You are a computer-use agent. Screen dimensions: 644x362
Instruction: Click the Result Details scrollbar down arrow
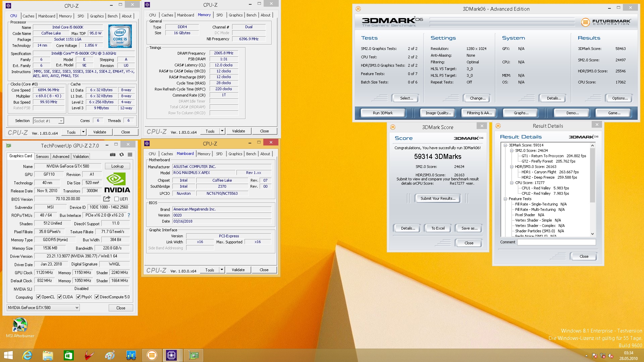pos(592,234)
